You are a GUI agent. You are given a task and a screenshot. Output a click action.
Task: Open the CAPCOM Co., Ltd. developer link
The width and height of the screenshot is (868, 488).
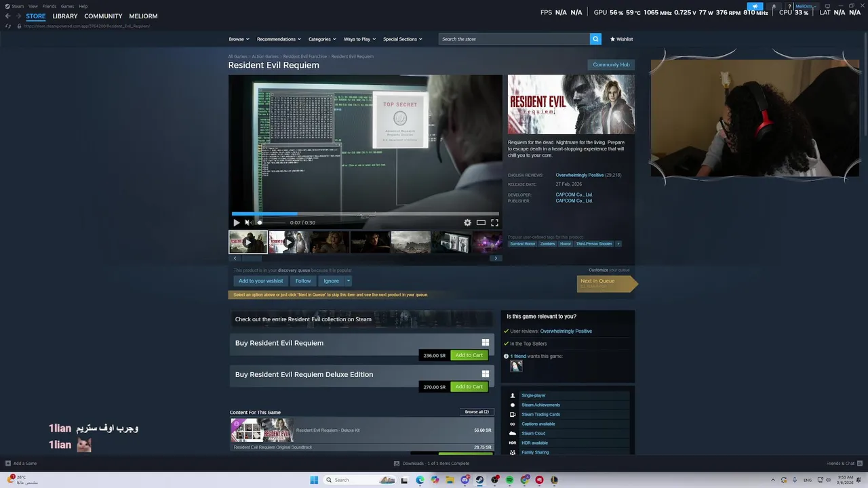click(x=574, y=195)
